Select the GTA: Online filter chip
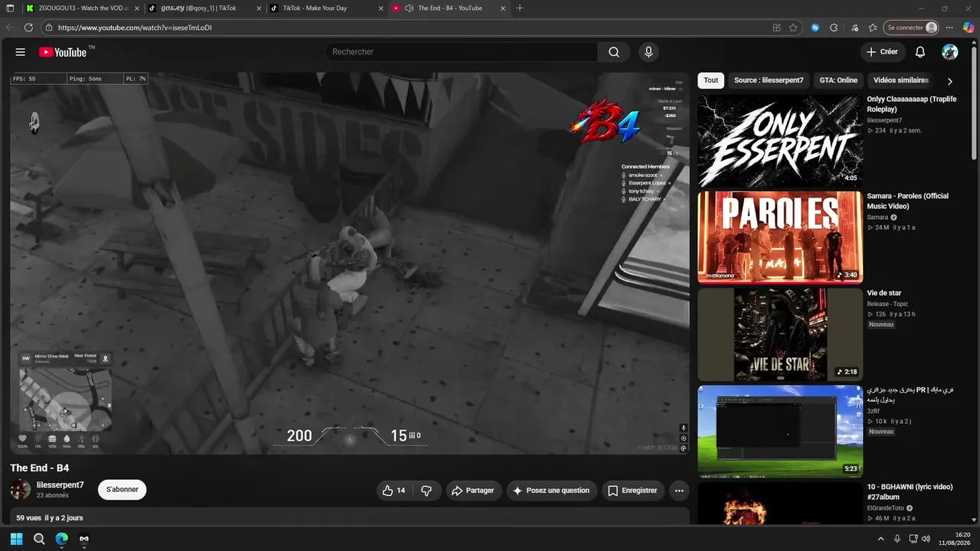980x551 pixels. [x=838, y=80]
